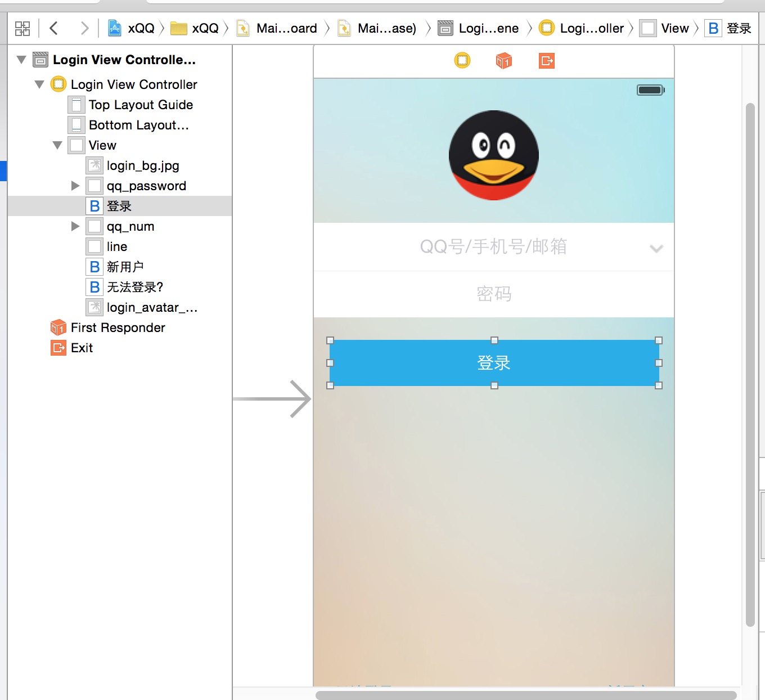Select xQQ folder in jump bar

(x=195, y=28)
